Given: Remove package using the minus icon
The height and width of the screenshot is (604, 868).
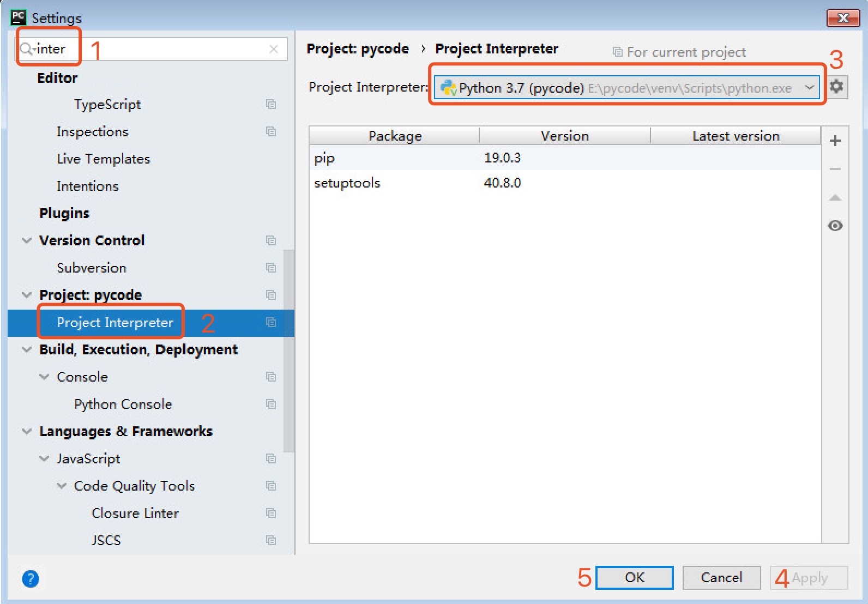Looking at the screenshot, I should [835, 169].
